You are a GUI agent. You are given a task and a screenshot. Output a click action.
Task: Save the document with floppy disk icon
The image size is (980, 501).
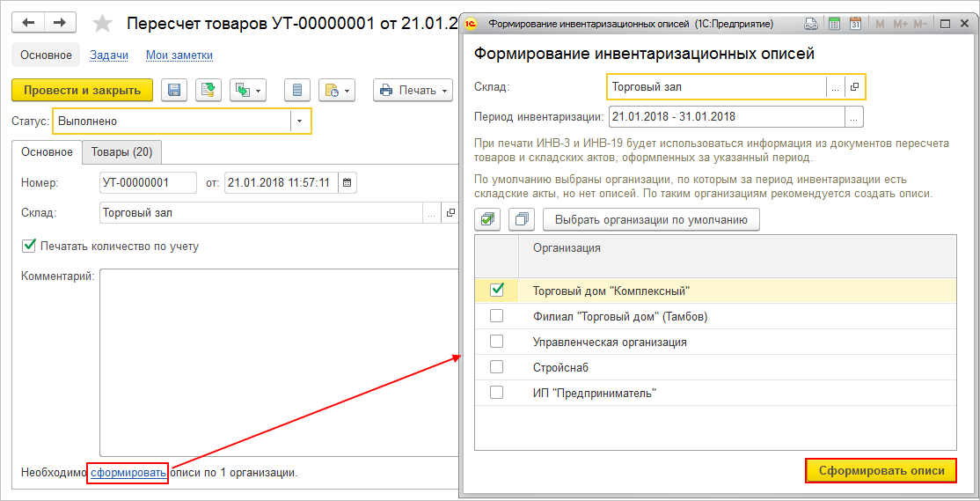pos(174,90)
